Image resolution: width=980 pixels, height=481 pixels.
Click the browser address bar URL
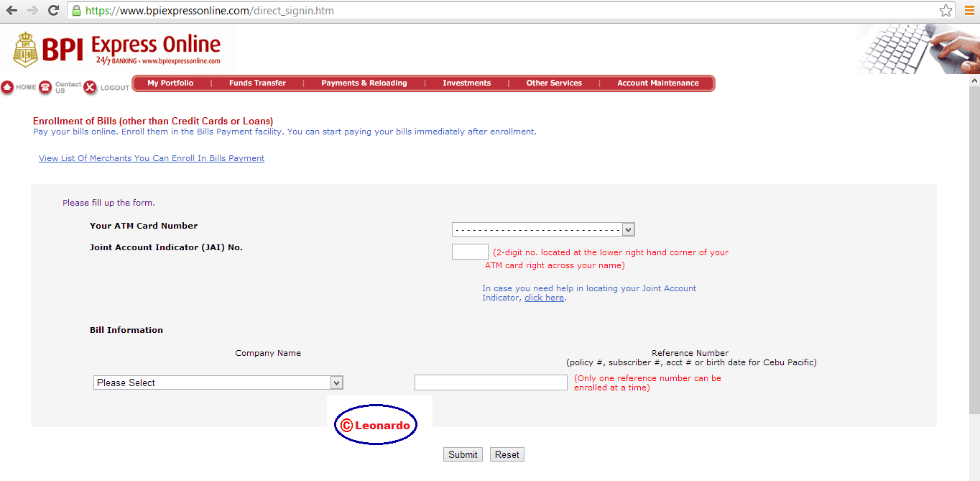(209, 11)
